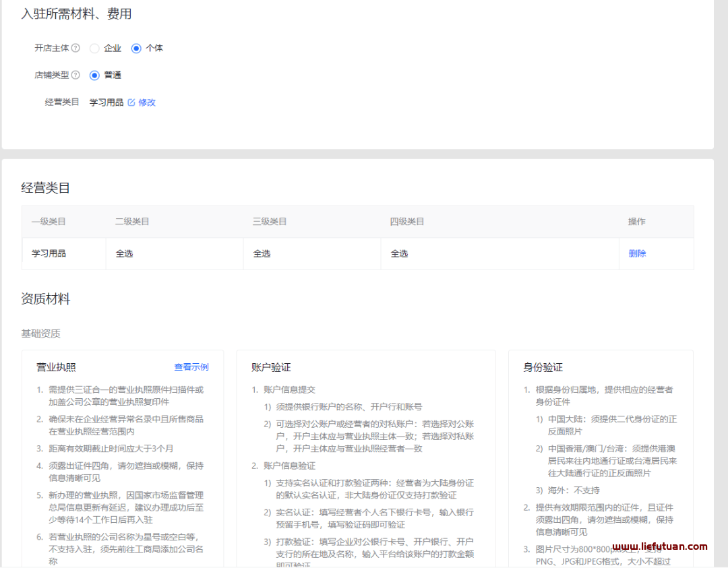Select the 个体 radio button

pos(137,48)
